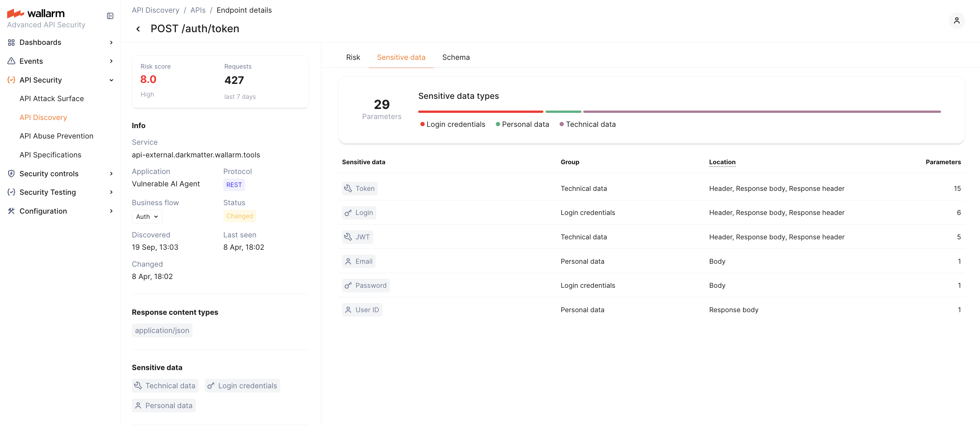
Task: Click the Security controls shield icon
Action: [11, 173]
